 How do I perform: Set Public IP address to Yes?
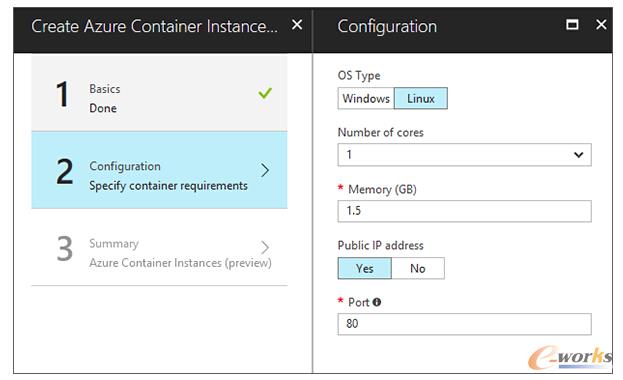coord(364,268)
